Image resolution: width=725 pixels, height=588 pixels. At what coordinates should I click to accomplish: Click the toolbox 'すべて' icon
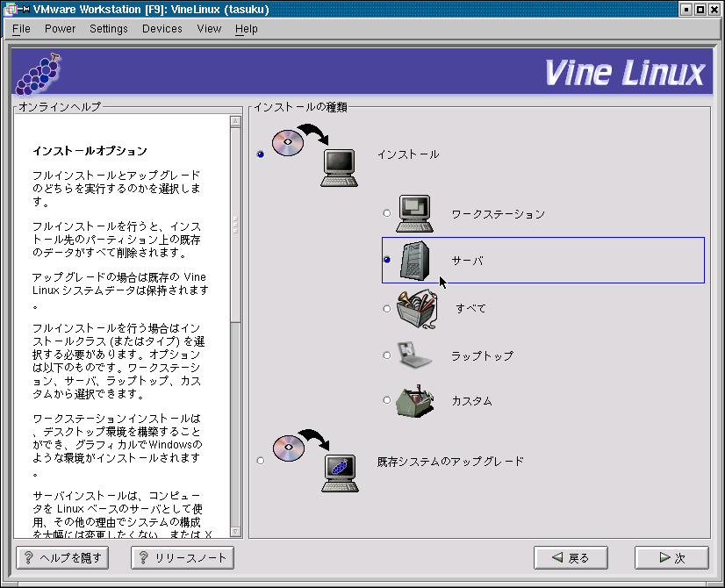coord(416,309)
